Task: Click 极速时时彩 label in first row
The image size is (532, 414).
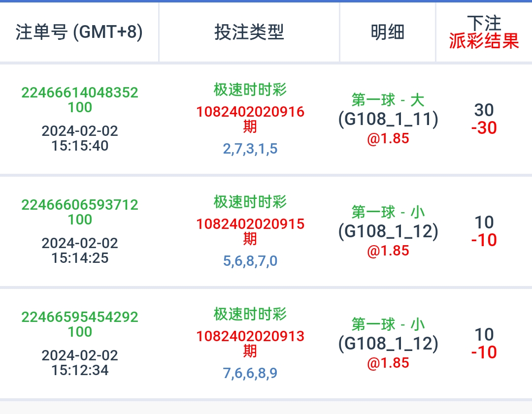Action: tap(250, 90)
